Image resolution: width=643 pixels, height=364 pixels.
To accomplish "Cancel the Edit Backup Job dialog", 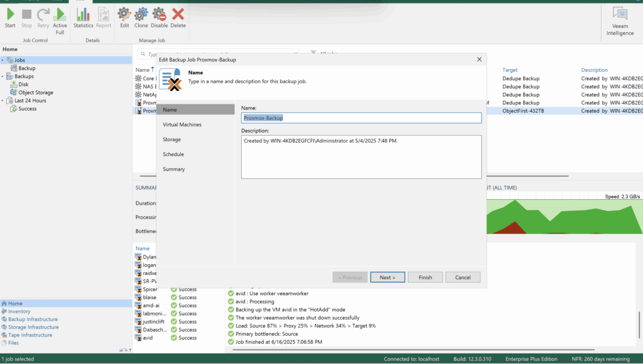I will point(463,278).
